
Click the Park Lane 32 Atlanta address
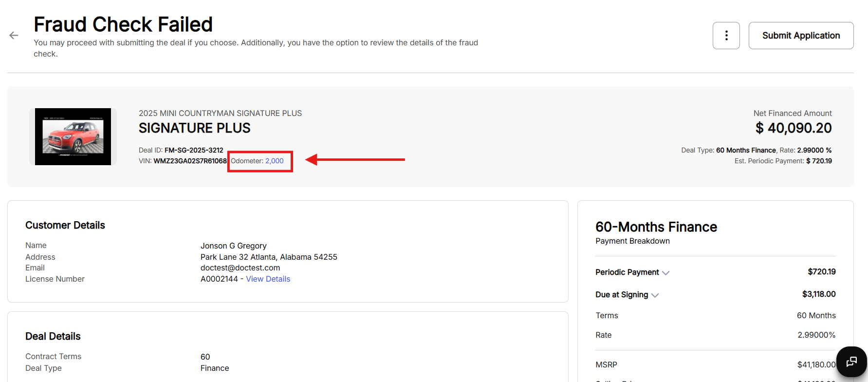tap(269, 257)
